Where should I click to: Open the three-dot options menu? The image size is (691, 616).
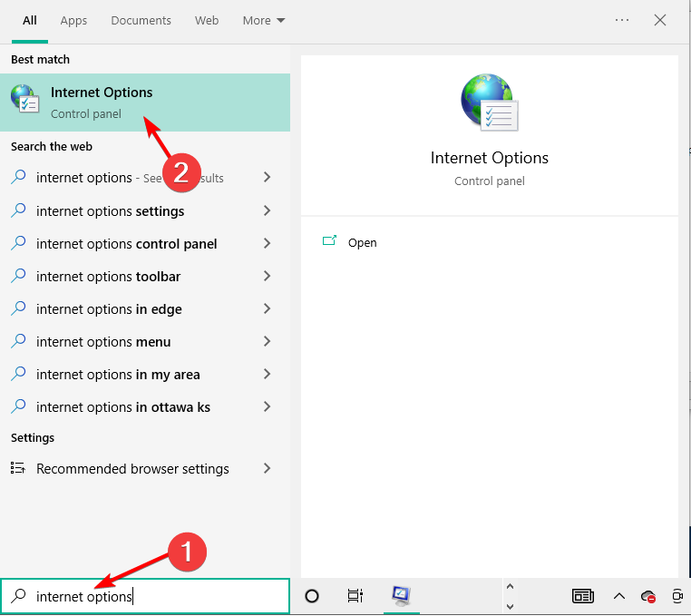[622, 20]
